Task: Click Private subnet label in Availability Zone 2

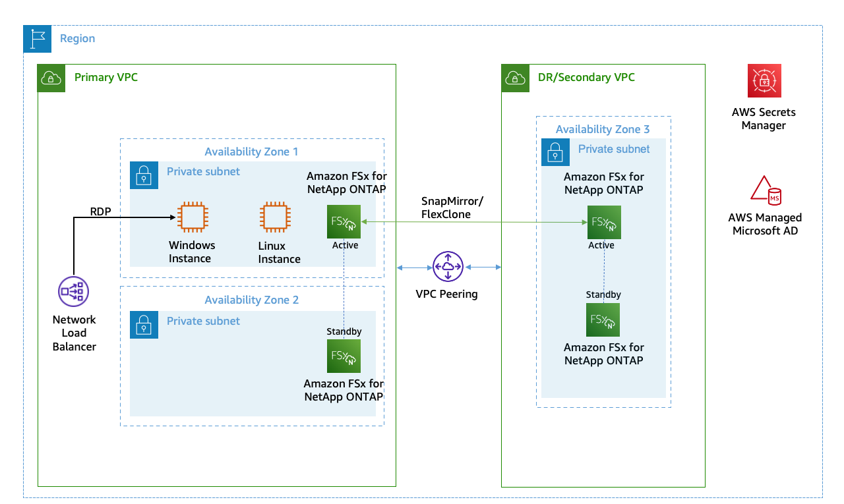Action: tap(203, 321)
